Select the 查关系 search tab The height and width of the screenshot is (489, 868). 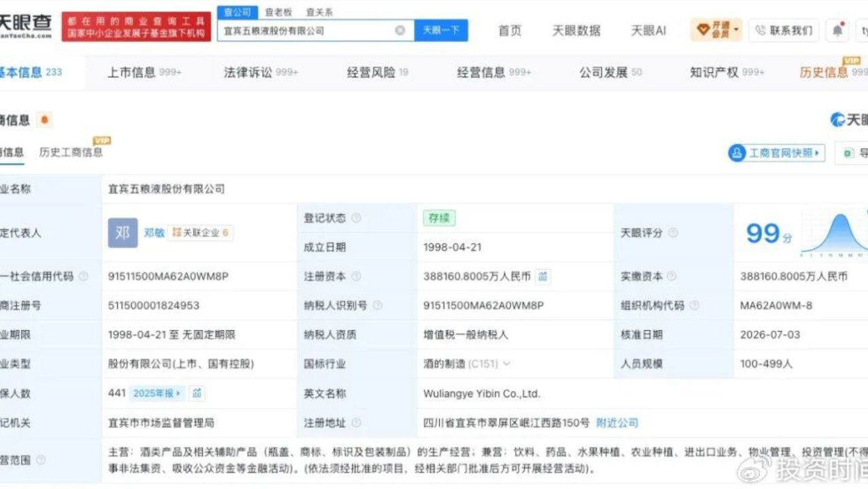point(319,12)
